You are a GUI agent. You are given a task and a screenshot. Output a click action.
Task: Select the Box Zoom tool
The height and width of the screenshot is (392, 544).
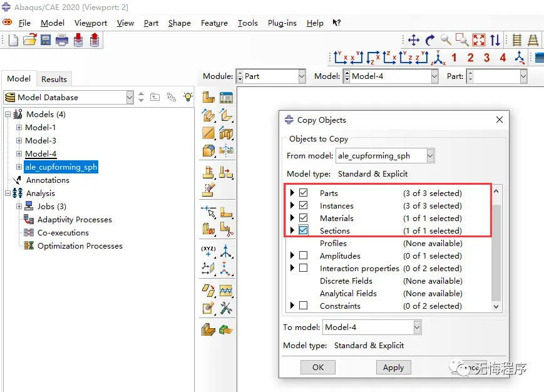[x=462, y=40]
